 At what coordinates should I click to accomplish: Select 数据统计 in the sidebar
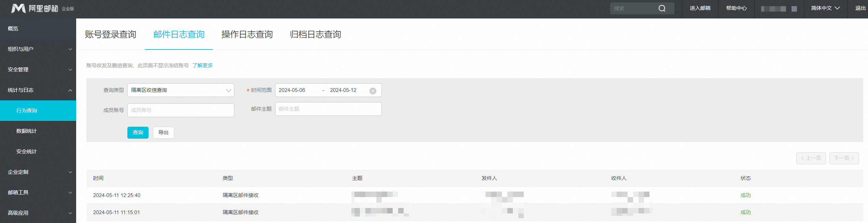[27, 131]
